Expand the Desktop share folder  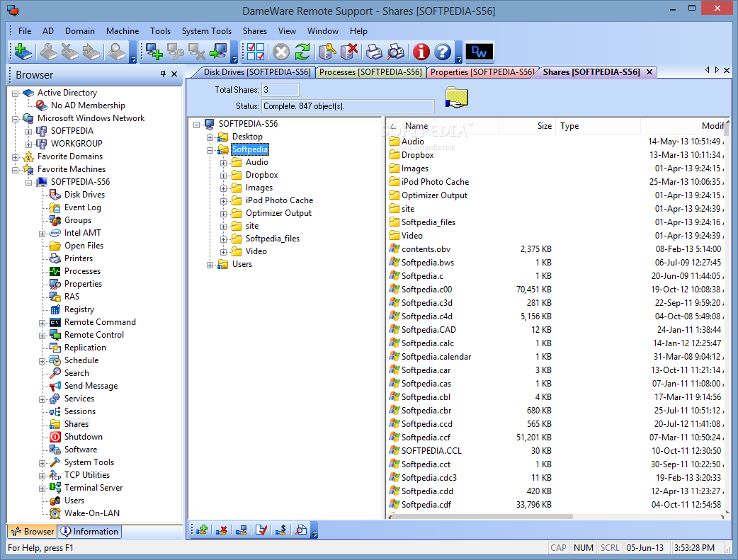[x=210, y=137]
